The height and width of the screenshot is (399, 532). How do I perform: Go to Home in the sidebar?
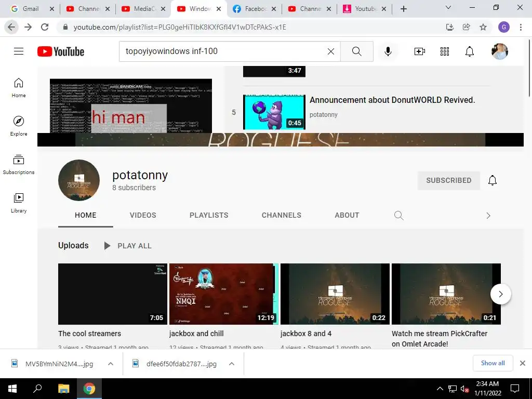(x=19, y=88)
